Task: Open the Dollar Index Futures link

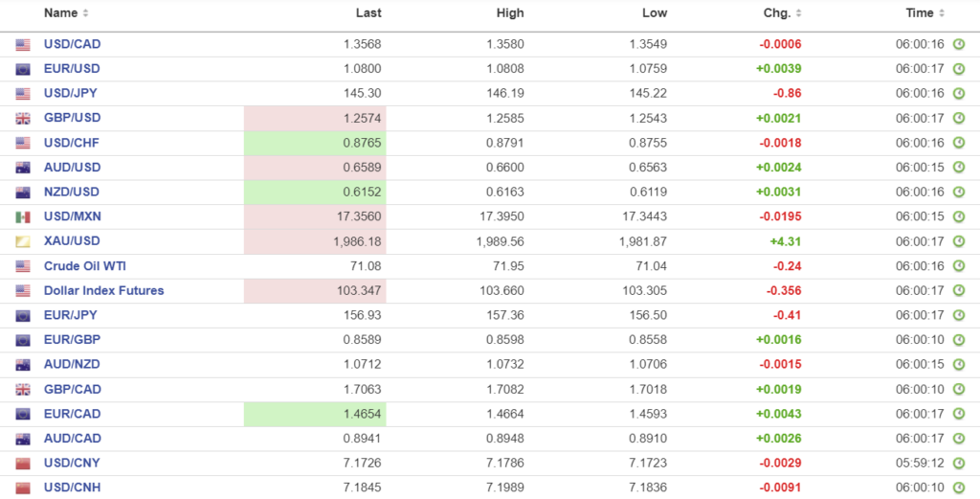Action: coord(103,290)
